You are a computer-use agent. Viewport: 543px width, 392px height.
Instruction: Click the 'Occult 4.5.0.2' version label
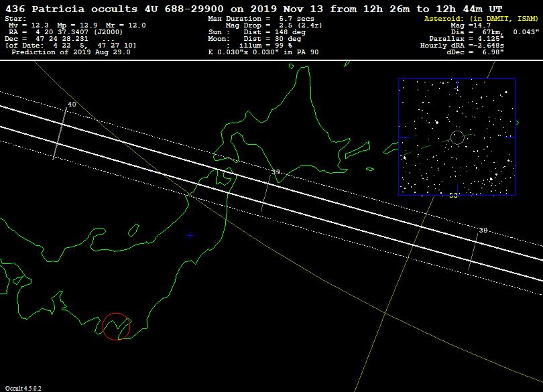click(x=23, y=389)
